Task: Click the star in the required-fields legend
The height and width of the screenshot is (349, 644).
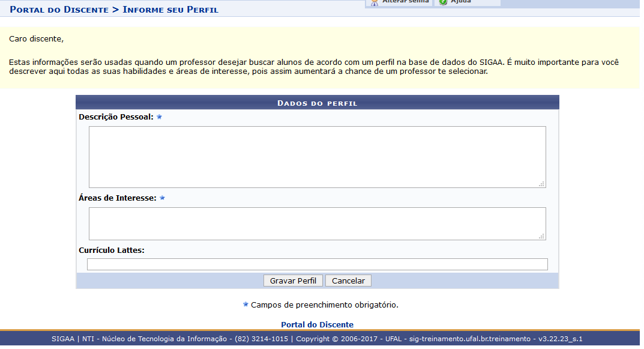Action: tap(245, 305)
